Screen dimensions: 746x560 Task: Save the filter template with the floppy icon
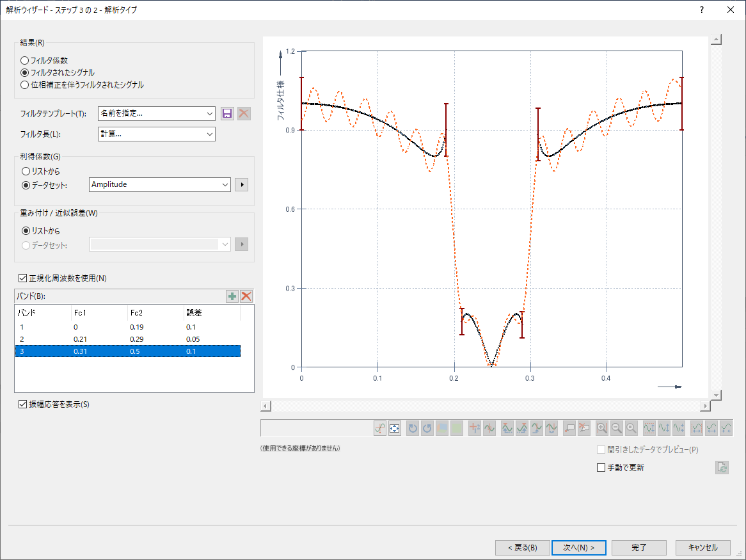[x=227, y=114]
